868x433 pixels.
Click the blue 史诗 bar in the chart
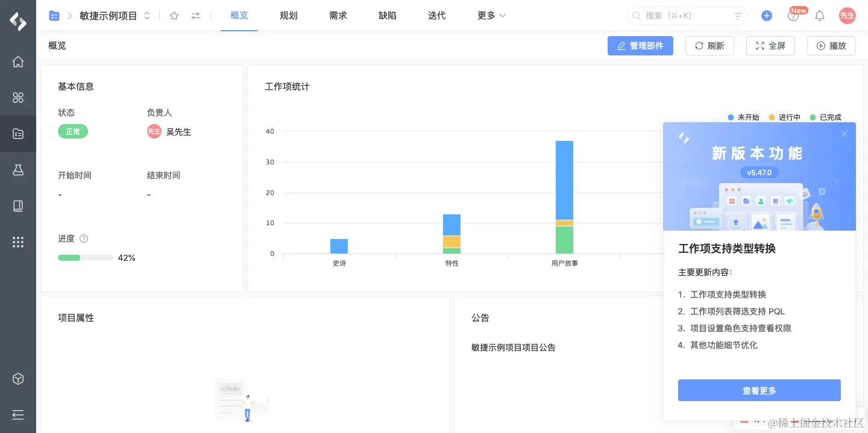click(339, 246)
